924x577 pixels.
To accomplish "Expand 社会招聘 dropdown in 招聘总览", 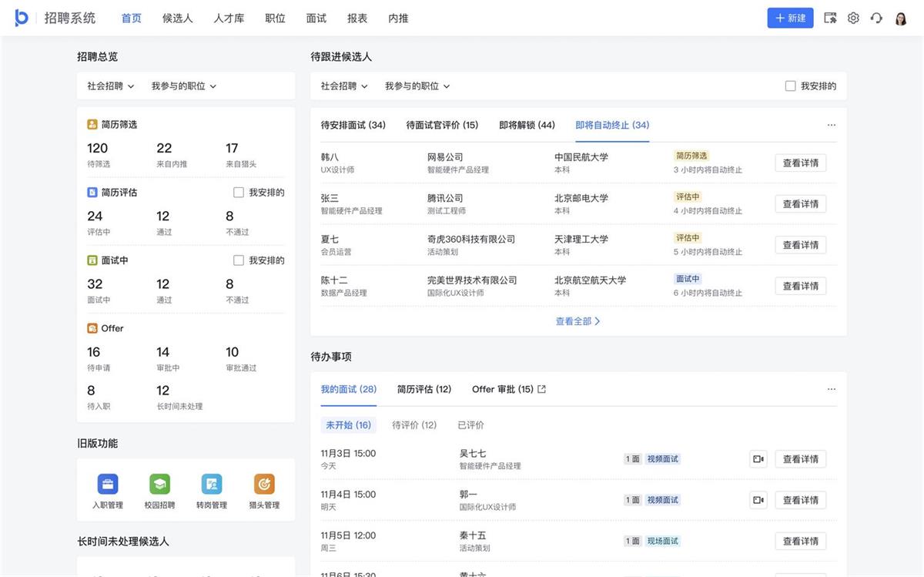I will pos(111,86).
